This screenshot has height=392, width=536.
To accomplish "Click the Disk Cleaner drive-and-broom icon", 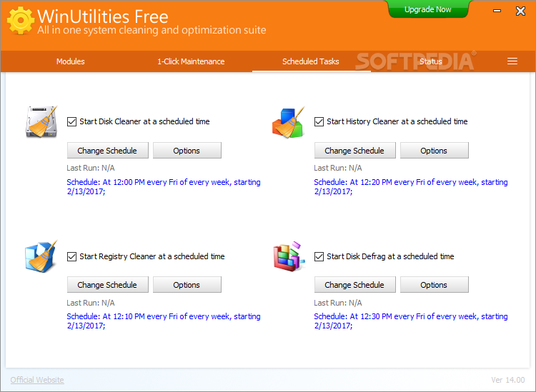I will 41,121.
